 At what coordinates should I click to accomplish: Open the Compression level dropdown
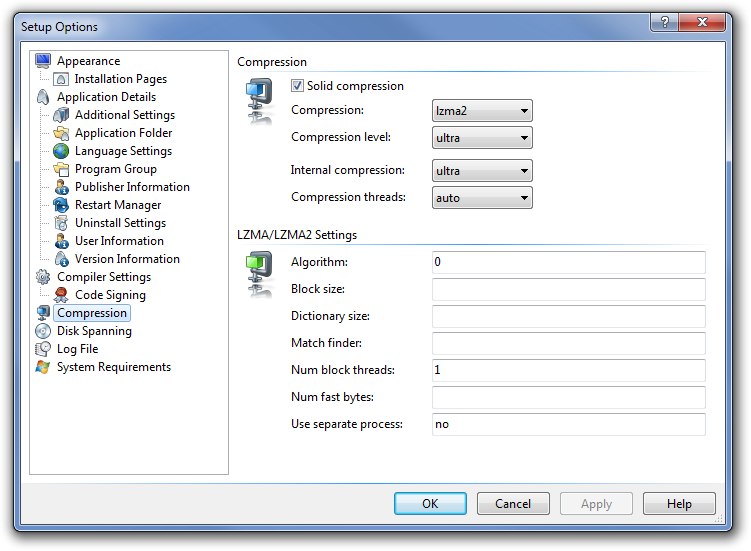click(x=482, y=138)
